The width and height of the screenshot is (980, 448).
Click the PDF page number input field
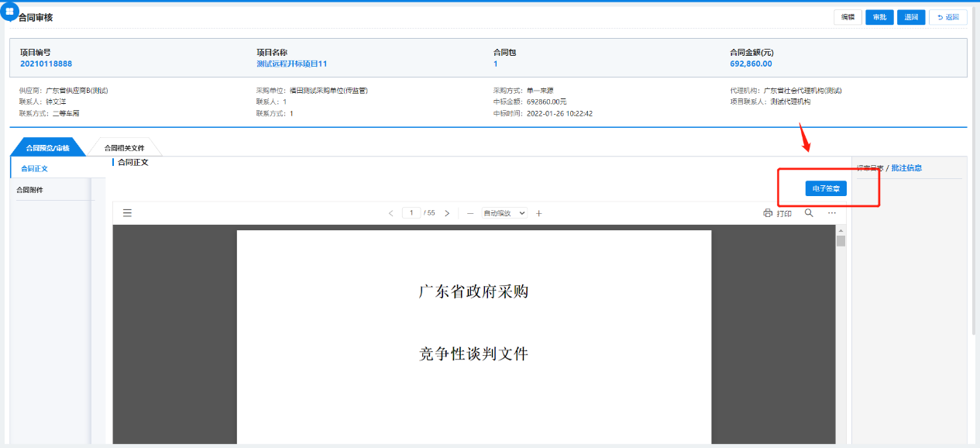point(411,213)
